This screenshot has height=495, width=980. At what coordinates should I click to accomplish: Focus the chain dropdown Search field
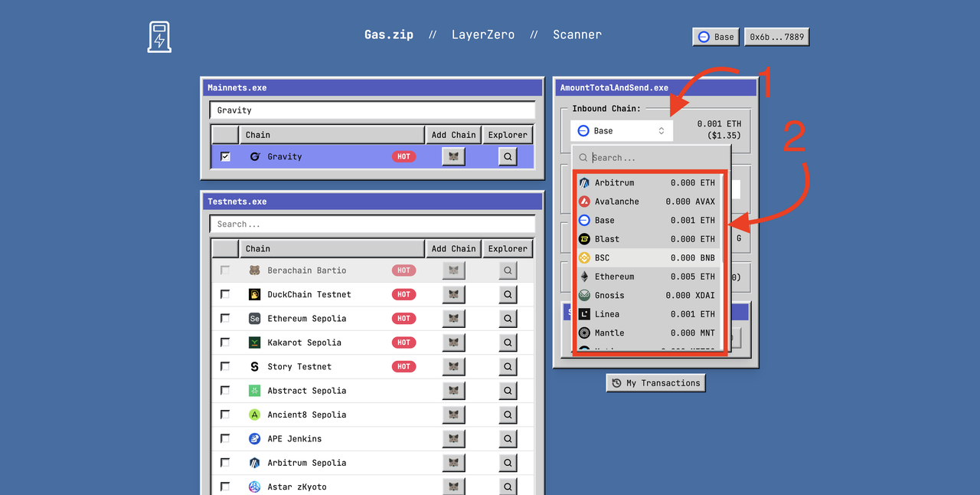(x=651, y=158)
